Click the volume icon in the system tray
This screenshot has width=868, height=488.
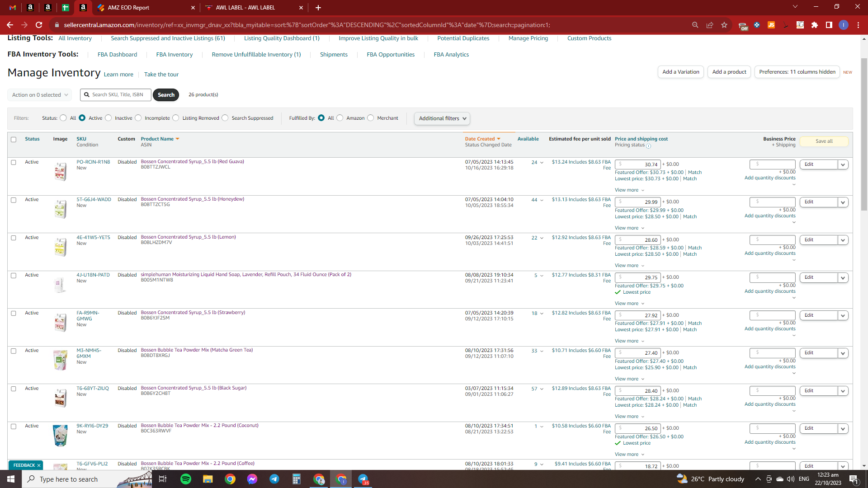pyautogui.click(x=791, y=479)
